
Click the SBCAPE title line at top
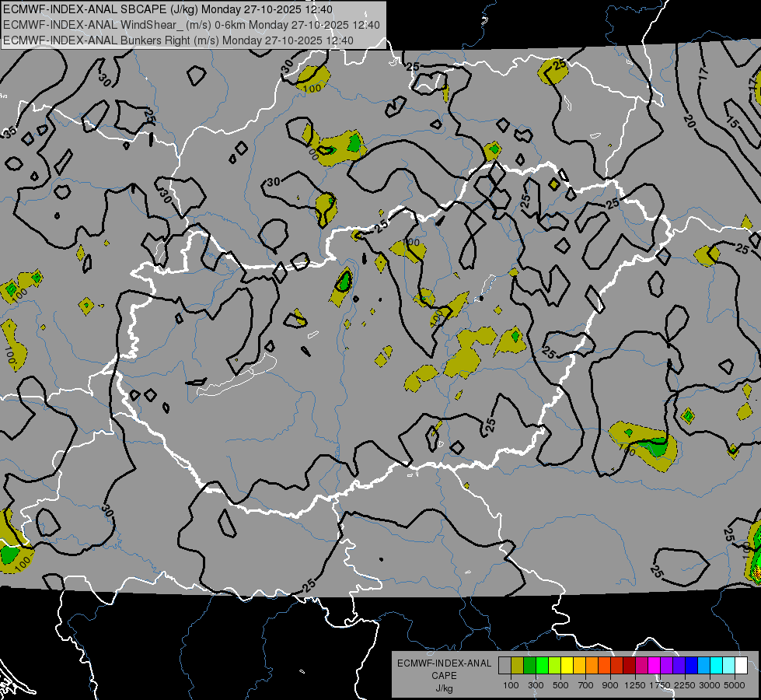click(x=168, y=9)
